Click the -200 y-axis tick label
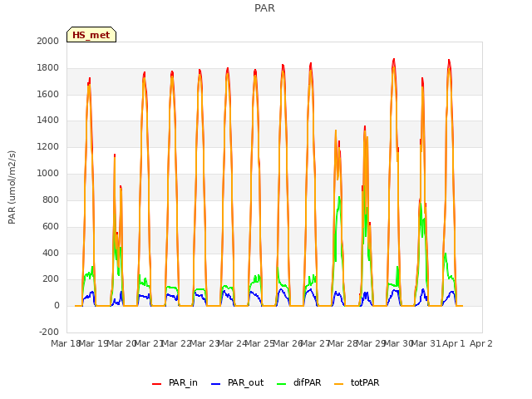Screen dimensions: 532x399 click(x=49, y=332)
